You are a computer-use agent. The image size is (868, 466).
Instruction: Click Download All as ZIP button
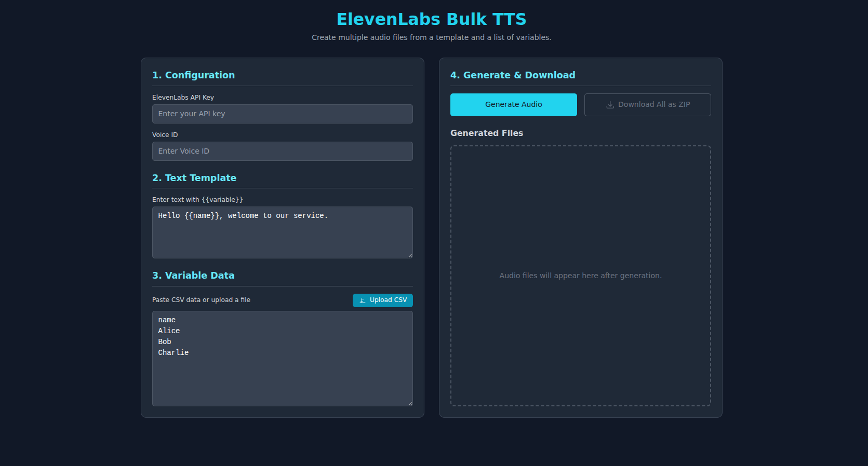[647, 105]
